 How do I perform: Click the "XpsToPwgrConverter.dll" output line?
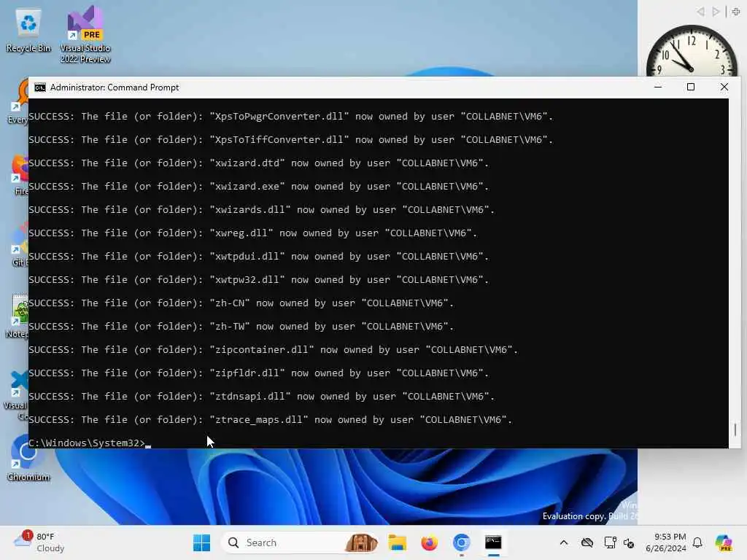[x=291, y=116]
